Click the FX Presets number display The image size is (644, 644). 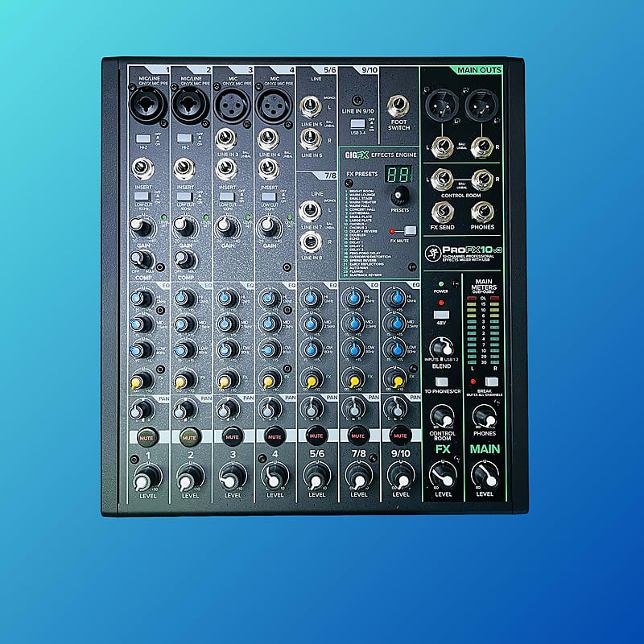click(x=398, y=175)
